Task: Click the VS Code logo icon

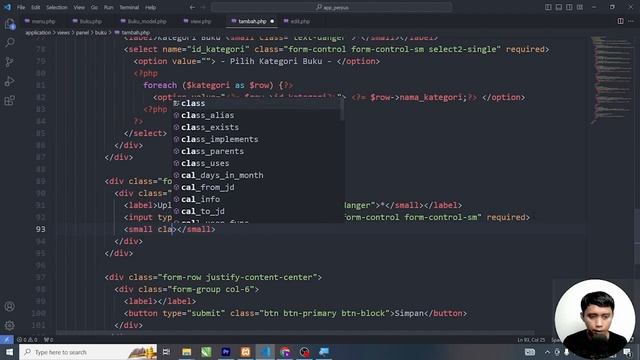Action: (x=7, y=7)
